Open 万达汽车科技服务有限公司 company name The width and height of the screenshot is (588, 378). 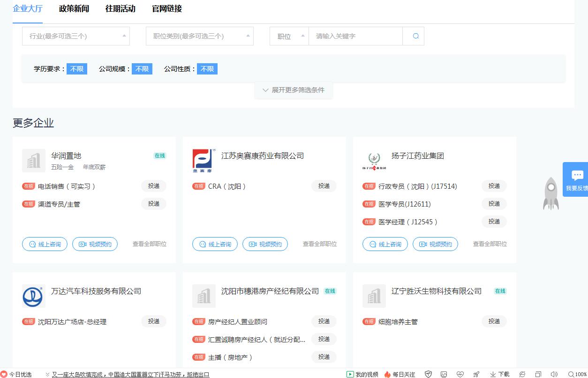[96, 291]
